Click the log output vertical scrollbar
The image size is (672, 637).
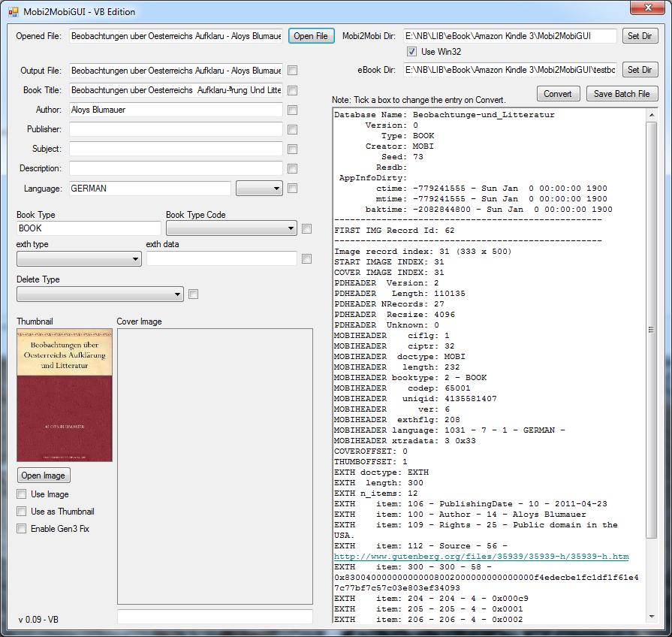651,331
